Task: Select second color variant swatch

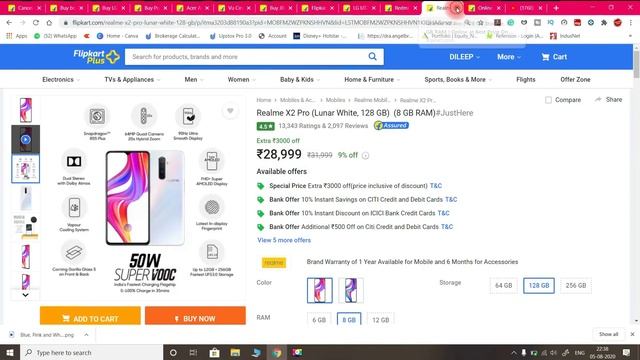Action: click(x=351, y=290)
